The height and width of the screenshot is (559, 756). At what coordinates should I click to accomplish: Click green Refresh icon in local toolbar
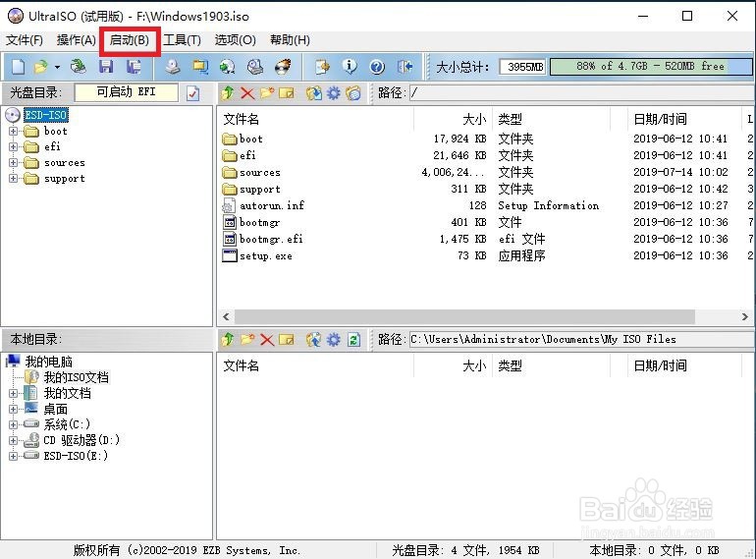353,340
